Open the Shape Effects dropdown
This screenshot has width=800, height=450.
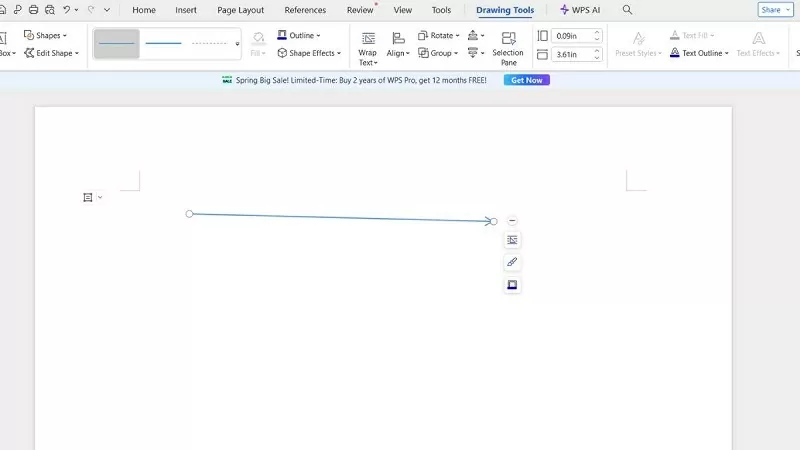coord(309,53)
